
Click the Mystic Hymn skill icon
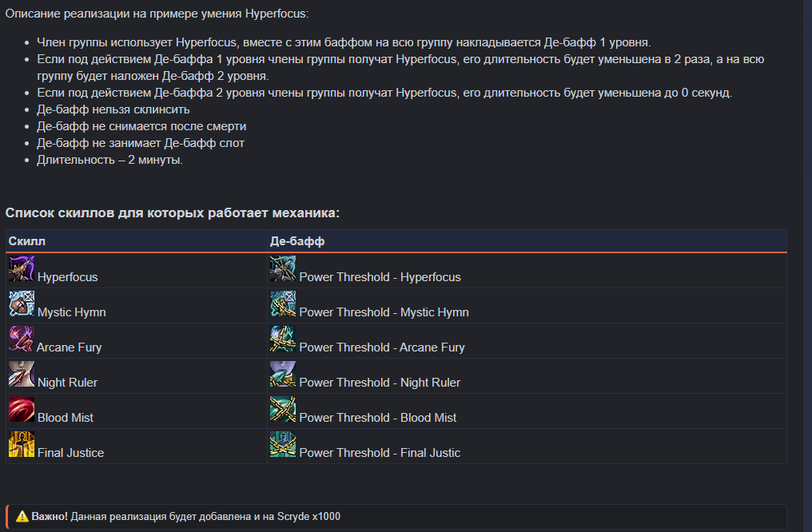[x=22, y=304]
